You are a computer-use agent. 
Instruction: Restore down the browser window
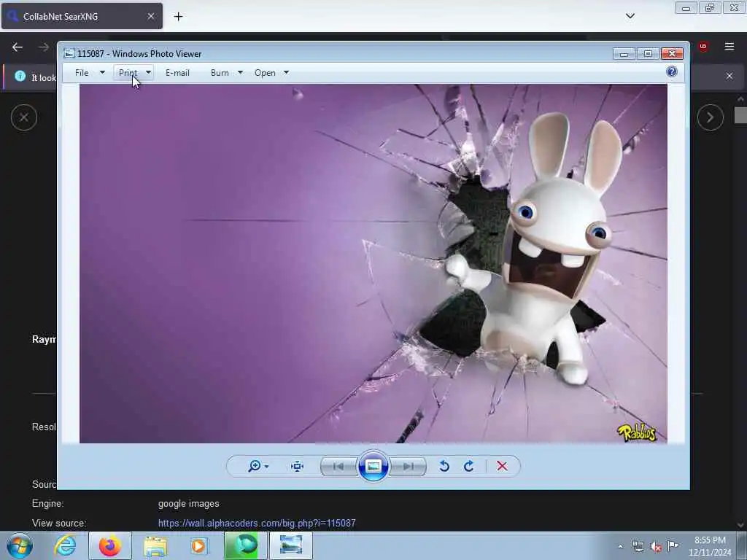[709, 7]
